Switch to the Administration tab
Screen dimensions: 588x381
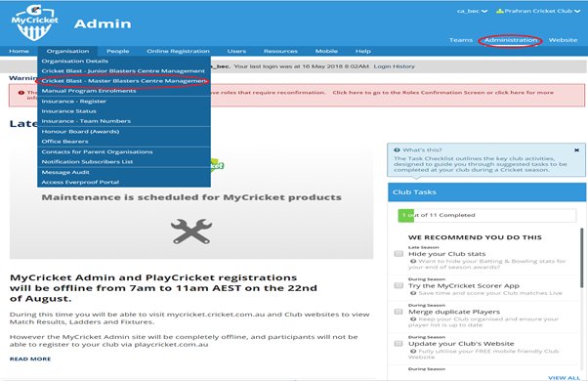(511, 40)
